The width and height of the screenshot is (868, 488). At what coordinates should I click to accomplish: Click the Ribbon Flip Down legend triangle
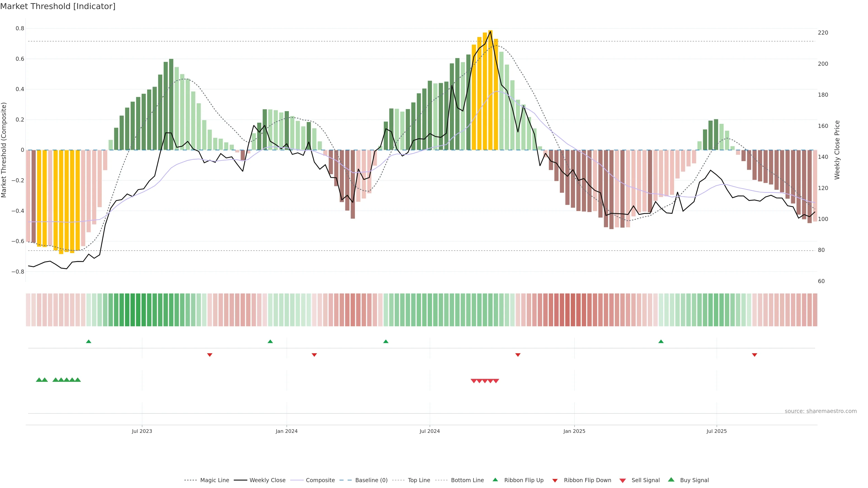click(555, 480)
